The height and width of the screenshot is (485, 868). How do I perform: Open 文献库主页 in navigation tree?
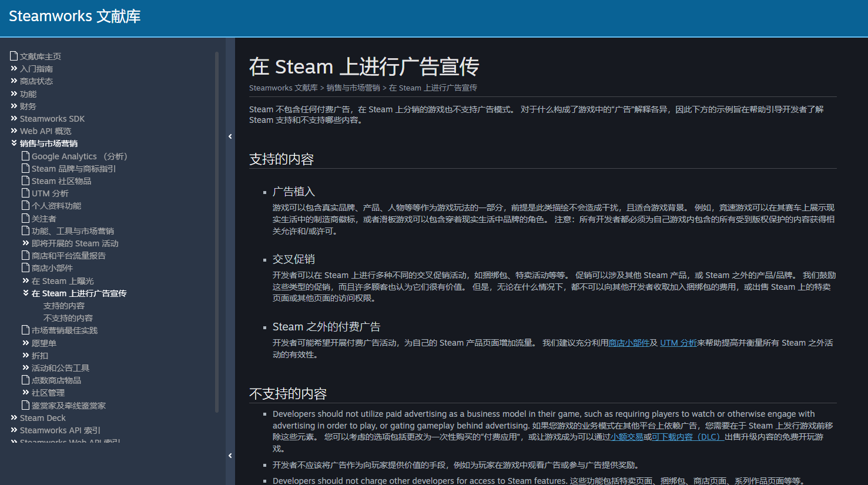click(41, 56)
